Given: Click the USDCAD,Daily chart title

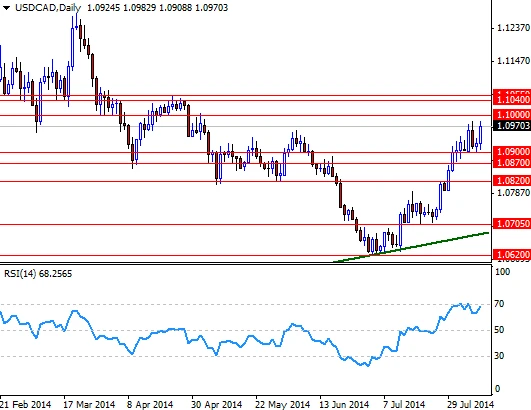Looking at the screenshot, I should 48,7.
